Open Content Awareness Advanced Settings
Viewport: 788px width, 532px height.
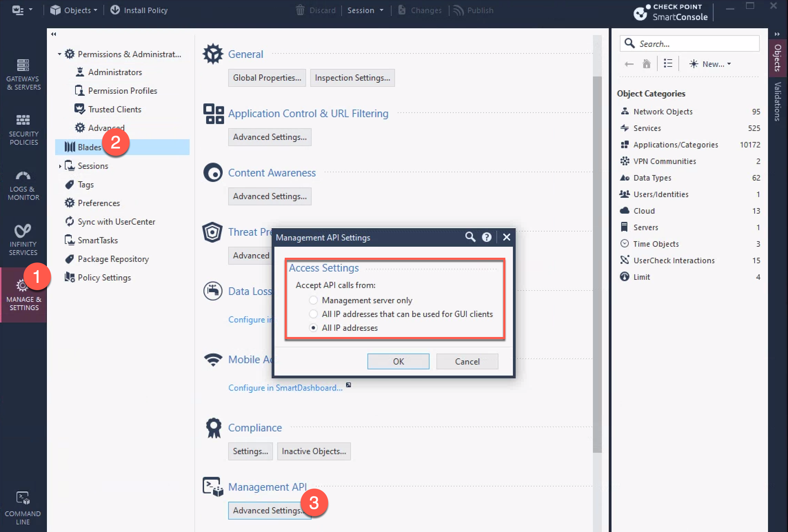[270, 196]
